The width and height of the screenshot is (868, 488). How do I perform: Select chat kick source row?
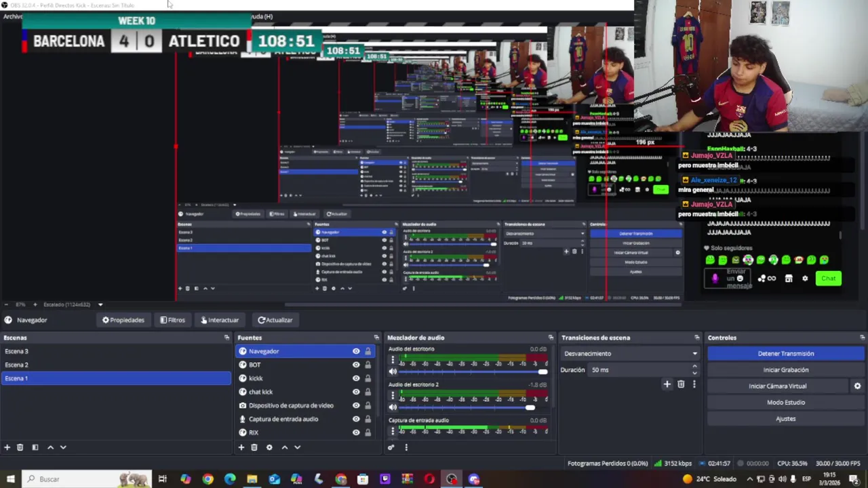304,392
